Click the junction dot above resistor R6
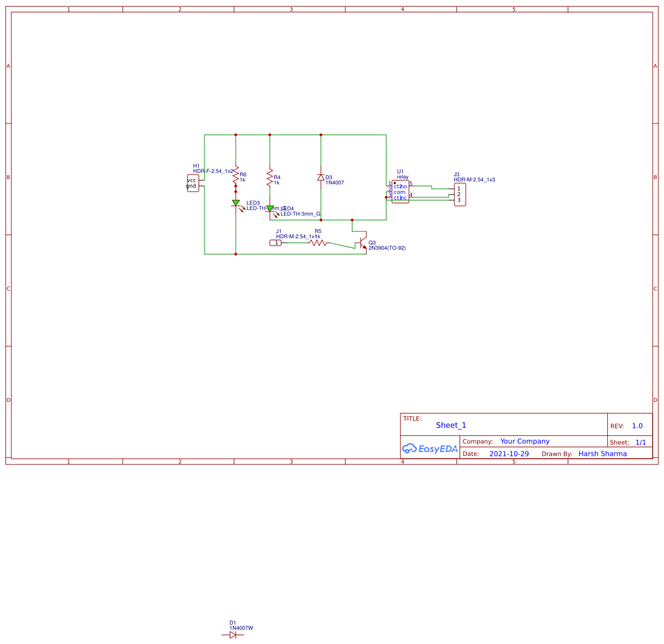The image size is (664, 644). coord(236,135)
